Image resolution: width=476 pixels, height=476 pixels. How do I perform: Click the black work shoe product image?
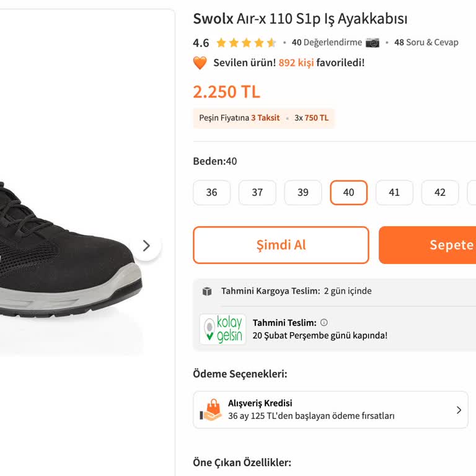(68, 248)
